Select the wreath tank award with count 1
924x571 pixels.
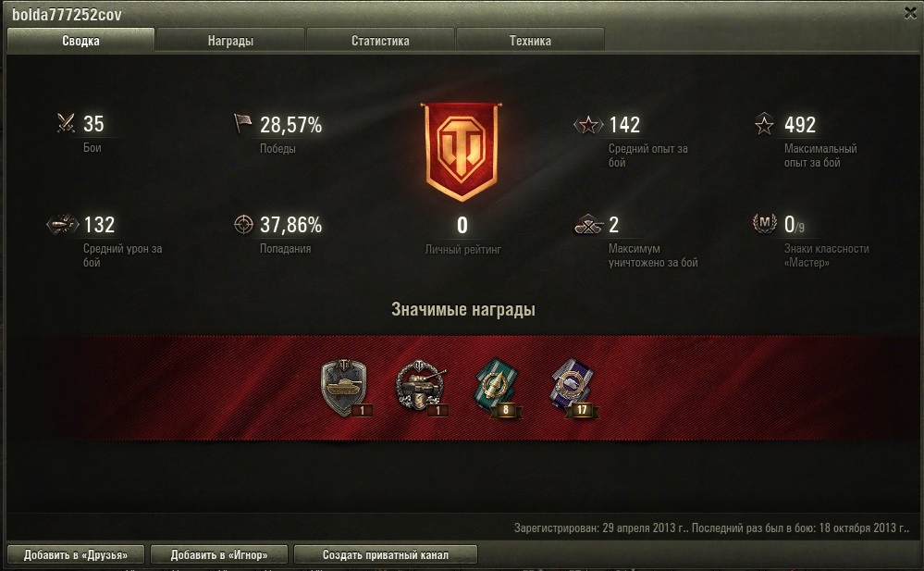tap(421, 388)
